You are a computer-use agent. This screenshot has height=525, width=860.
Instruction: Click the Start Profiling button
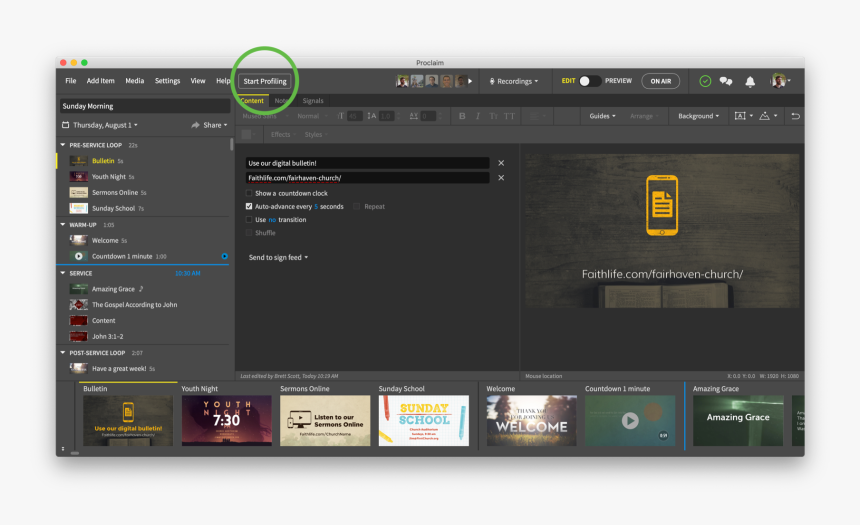point(265,81)
